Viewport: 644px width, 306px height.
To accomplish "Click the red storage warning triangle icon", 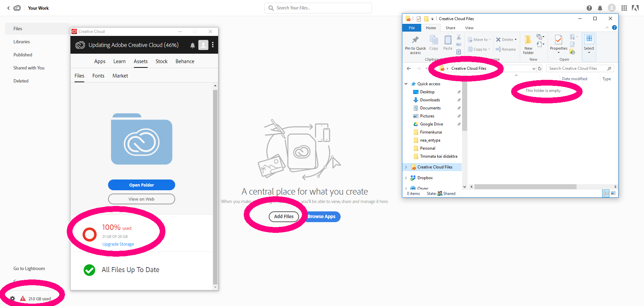I will click(23, 299).
